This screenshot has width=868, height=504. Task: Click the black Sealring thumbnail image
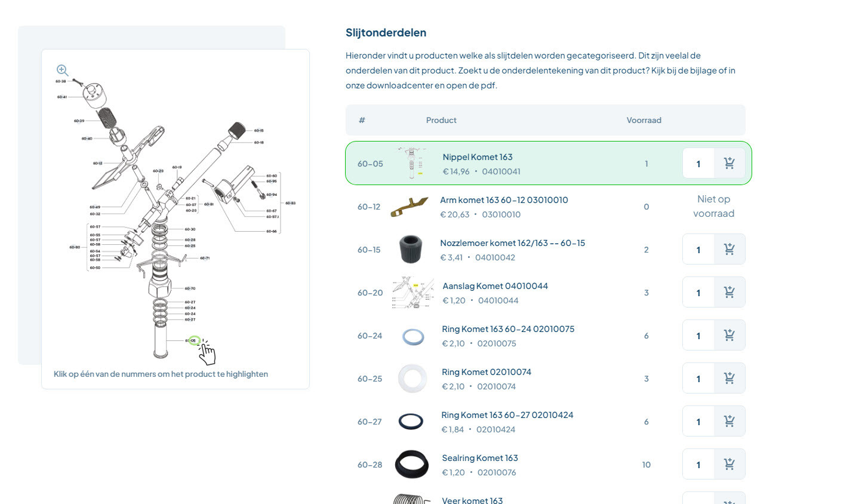(412, 465)
